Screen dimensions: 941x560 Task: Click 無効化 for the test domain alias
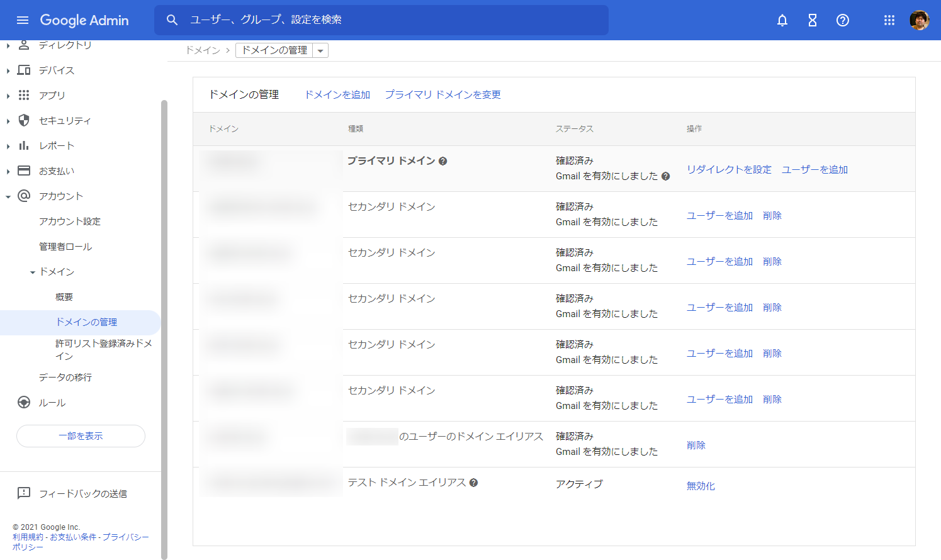pos(701,486)
